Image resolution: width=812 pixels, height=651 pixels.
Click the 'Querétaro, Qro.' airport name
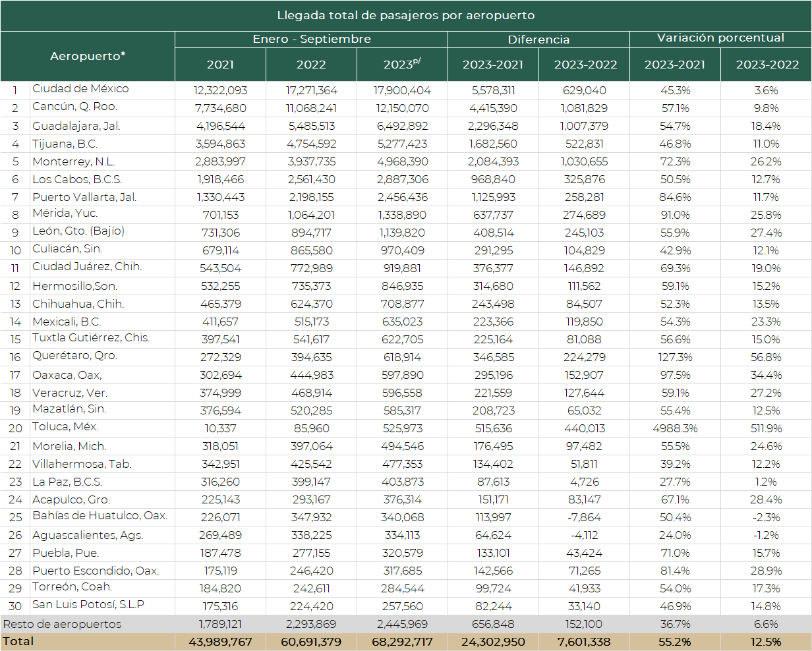coord(74,356)
